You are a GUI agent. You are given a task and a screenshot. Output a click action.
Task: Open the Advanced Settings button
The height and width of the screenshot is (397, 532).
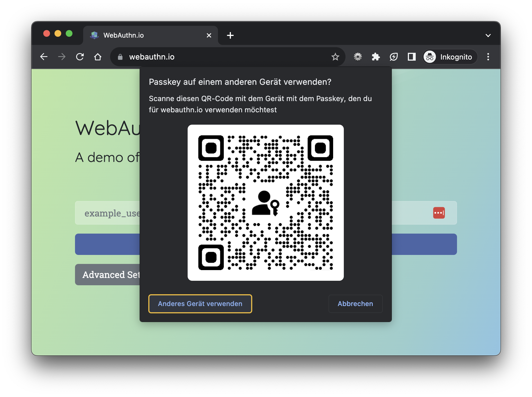[107, 275]
